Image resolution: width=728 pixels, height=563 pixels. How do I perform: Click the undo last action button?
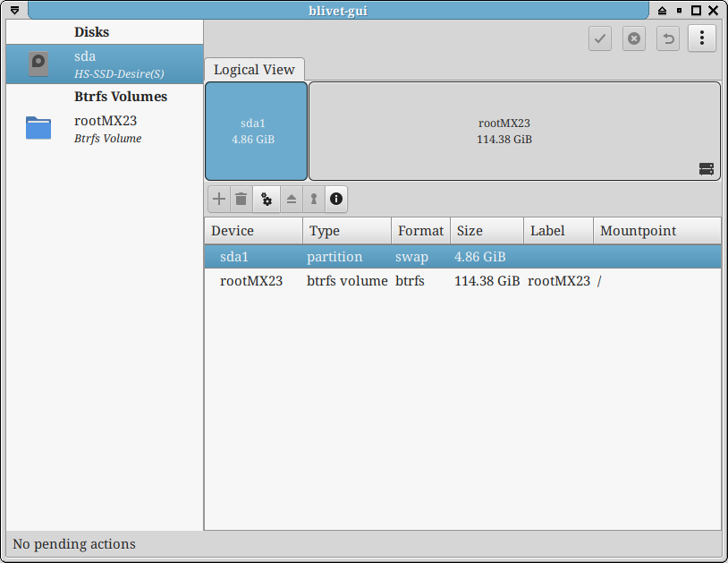[668, 38]
